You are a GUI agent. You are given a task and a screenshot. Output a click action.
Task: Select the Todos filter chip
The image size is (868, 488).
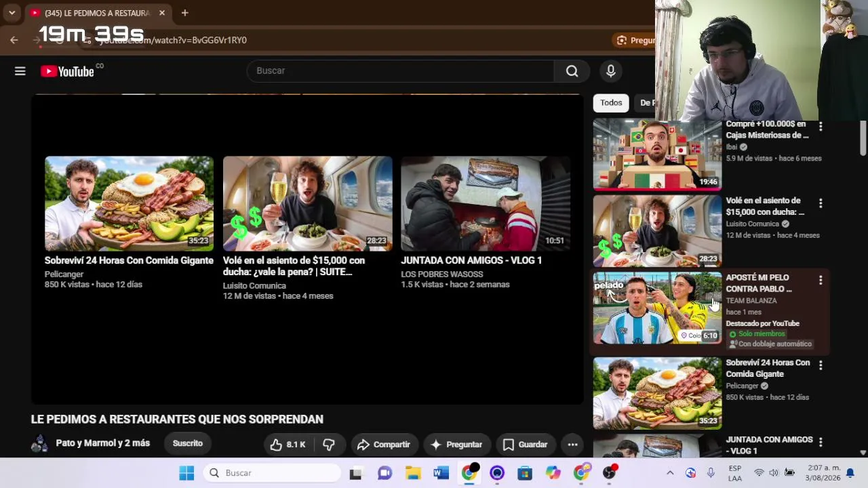[x=611, y=103]
